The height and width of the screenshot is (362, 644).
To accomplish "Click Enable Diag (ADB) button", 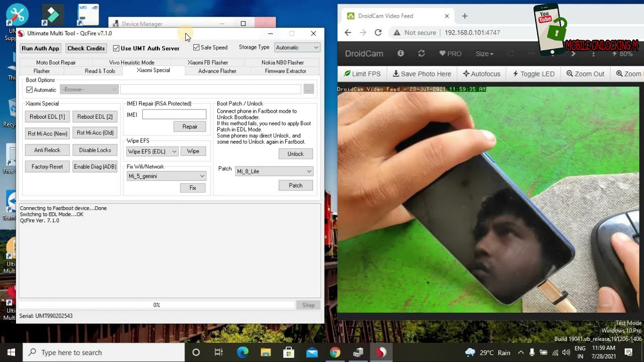I will point(95,167).
